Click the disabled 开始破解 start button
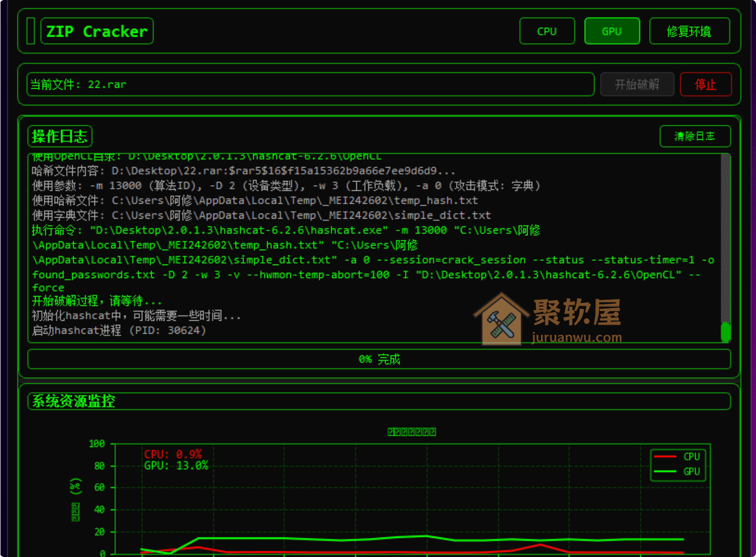This screenshot has height=557, width=756. (x=637, y=84)
